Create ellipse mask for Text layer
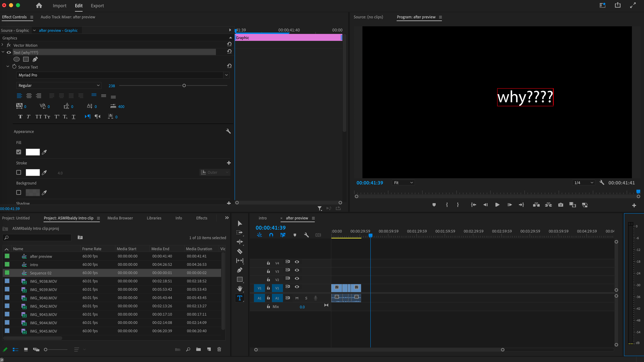The image size is (644, 362). pos(17,59)
